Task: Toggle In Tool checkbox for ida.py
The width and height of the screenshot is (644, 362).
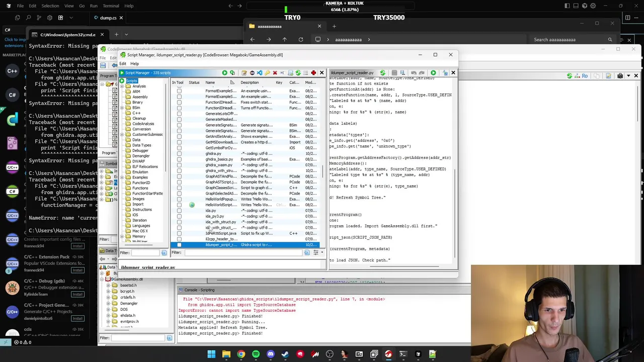Action: [x=179, y=211]
